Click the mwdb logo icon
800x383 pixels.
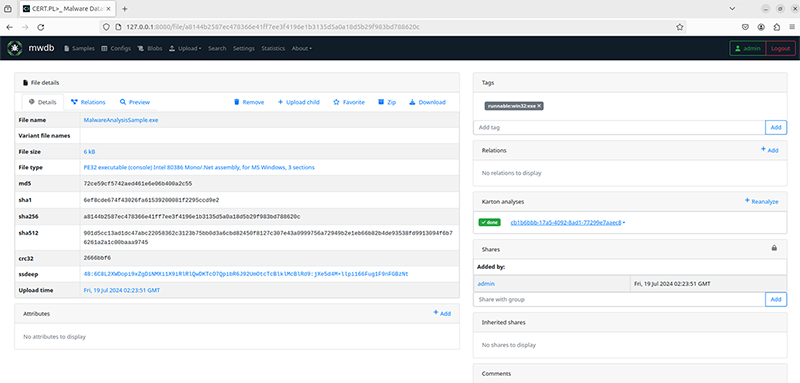pyautogui.click(x=14, y=48)
